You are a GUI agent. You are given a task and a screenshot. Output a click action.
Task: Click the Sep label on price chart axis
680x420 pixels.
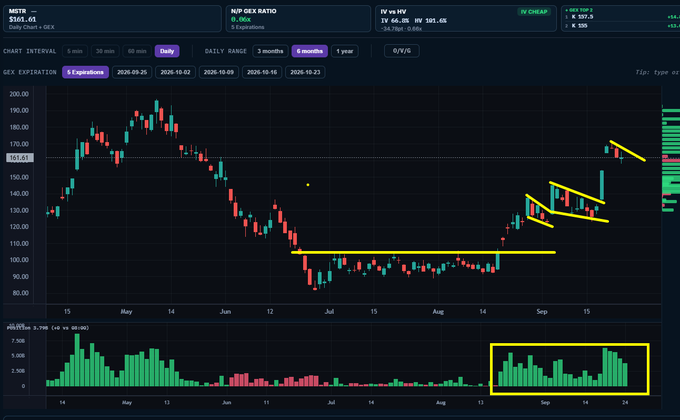(542, 312)
